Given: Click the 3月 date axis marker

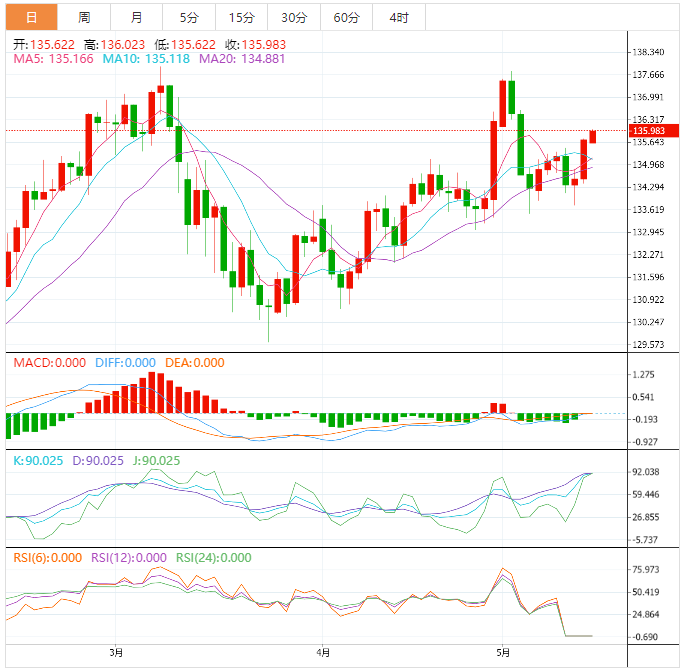Looking at the screenshot, I should [x=116, y=653].
